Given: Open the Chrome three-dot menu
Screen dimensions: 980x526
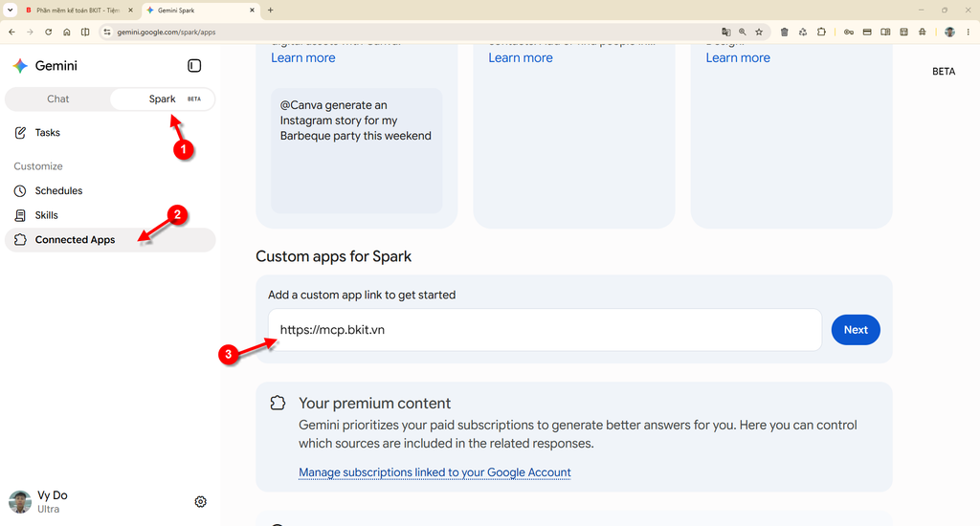Looking at the screenshot, I should (x=969, y=32).
